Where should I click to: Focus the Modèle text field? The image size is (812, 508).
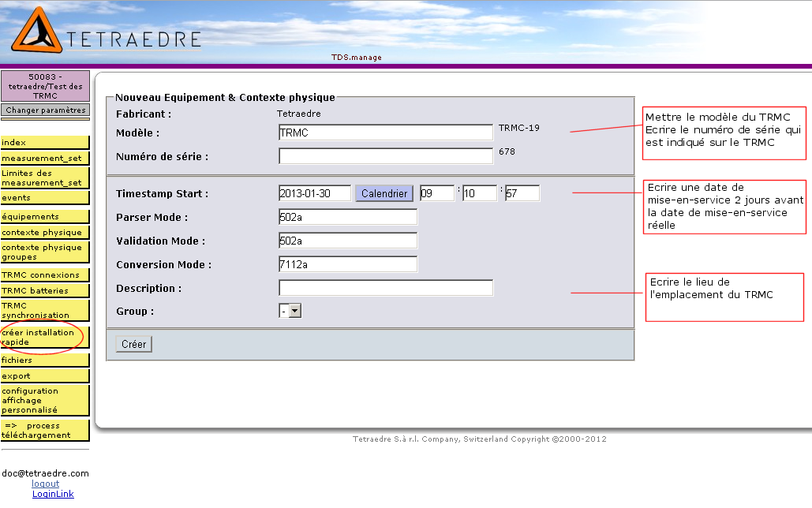385,133
